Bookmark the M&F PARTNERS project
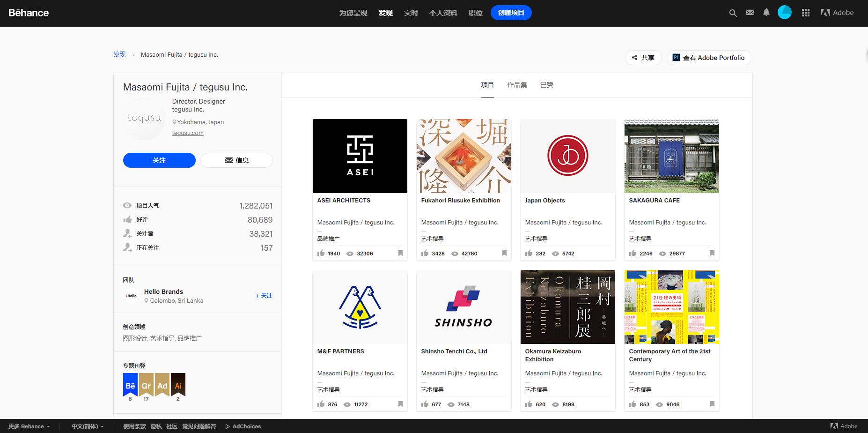 pos(400,404)
